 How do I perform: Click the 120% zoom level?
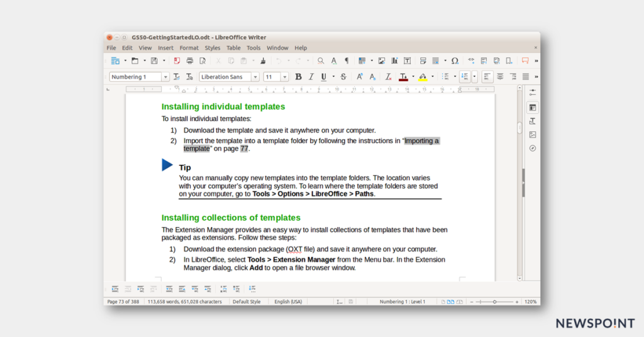531,302
